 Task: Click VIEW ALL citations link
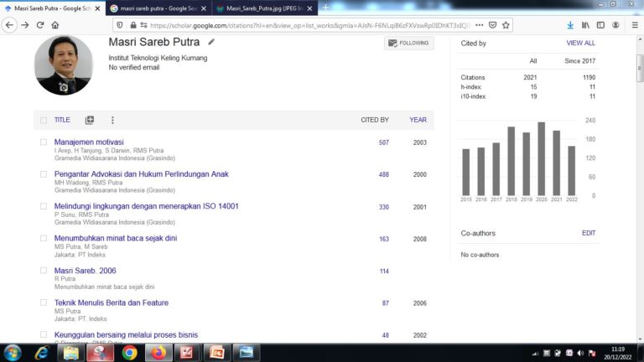click(580, 43)
